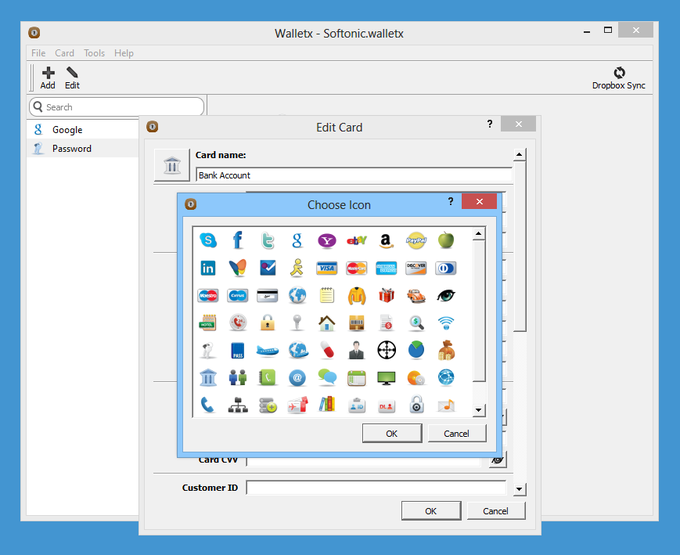Start Dropbox Sync
Screen dimensions: 680x555
click(619, 78)
